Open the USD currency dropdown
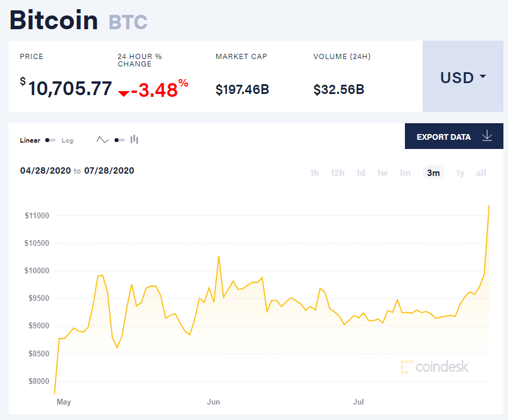The width and height of the screenshot is (508, 420). [x=463, y=77]
